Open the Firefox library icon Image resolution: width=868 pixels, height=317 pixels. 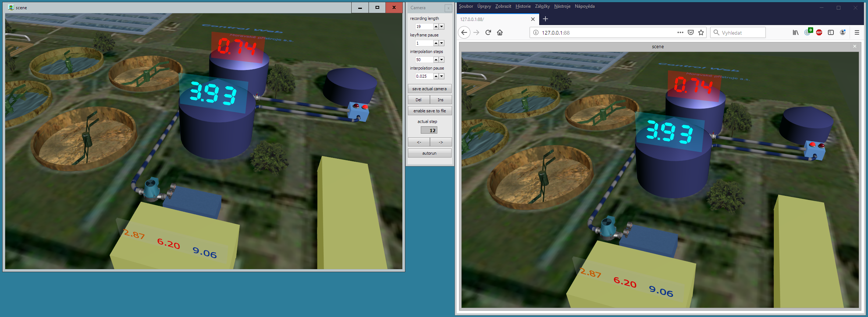pyautogui.click(x=796, y=32)
